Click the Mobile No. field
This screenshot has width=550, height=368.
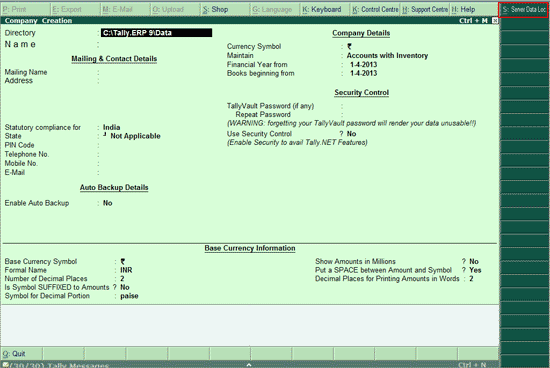(156, 163)
